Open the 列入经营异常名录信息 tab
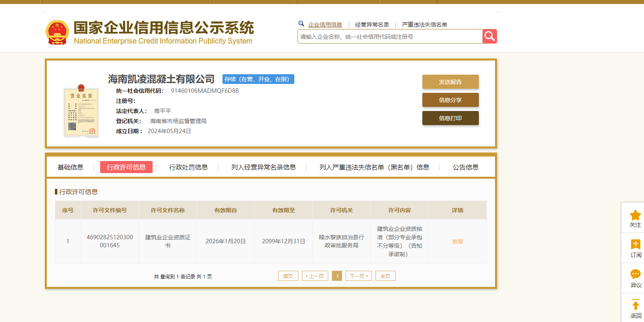The image size is (644, 322). point(263,167)
